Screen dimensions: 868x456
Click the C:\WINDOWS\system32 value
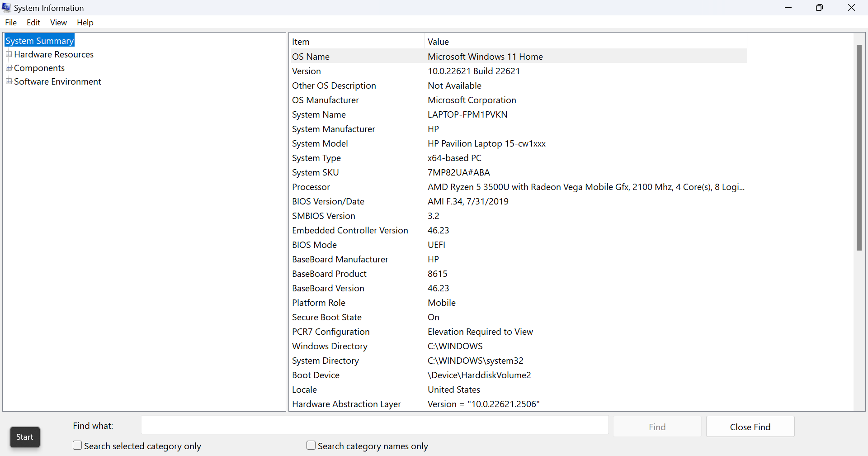[476, 361]
